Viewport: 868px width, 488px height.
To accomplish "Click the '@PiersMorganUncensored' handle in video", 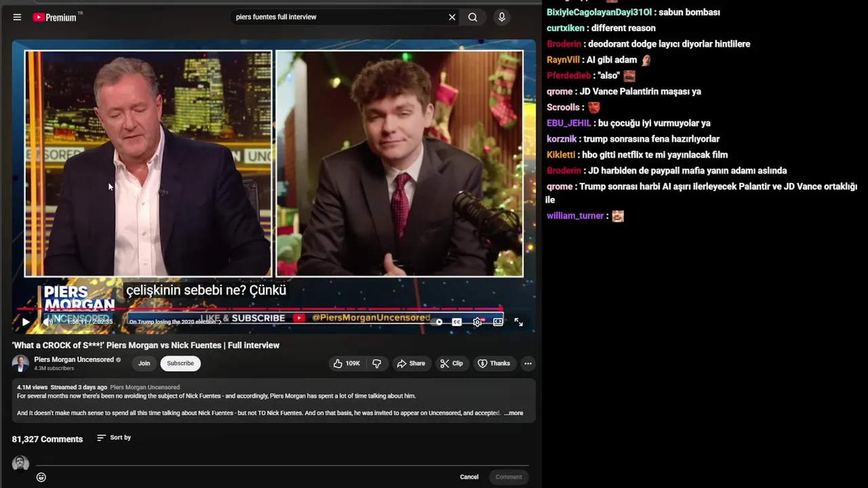I will pos(371,317).
